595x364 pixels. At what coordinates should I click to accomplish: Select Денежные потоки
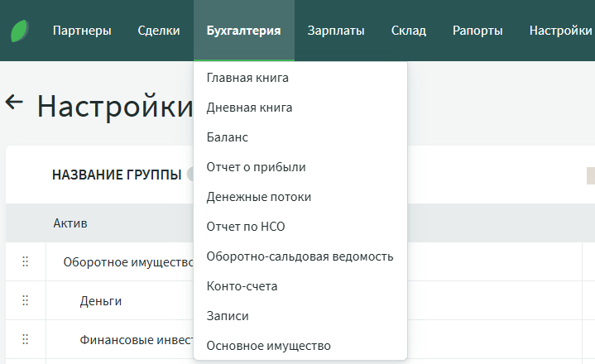pos(258,197)
